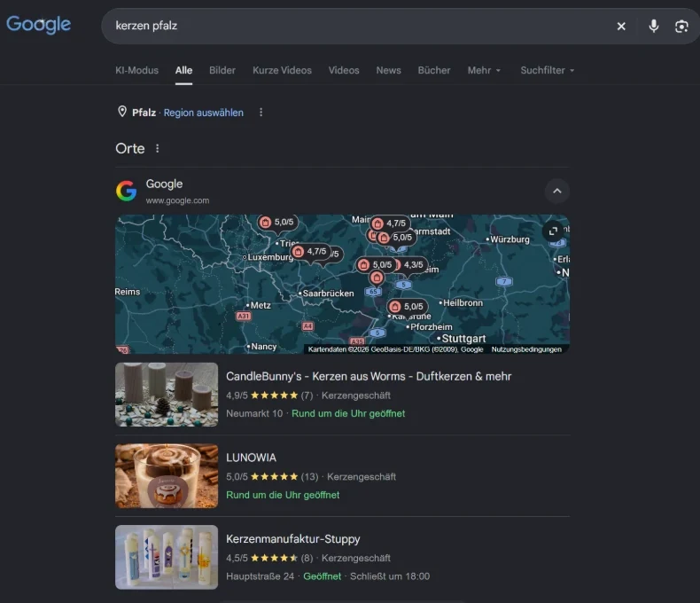The width and height of the screenshot is (700, 603).
Task: Click the 'Neumarkt 10' address text
Action: 254,413
